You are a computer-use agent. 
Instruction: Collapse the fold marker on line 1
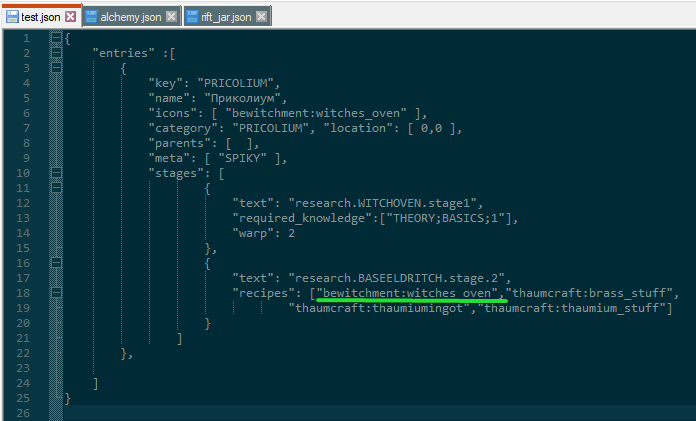(56, 38)
